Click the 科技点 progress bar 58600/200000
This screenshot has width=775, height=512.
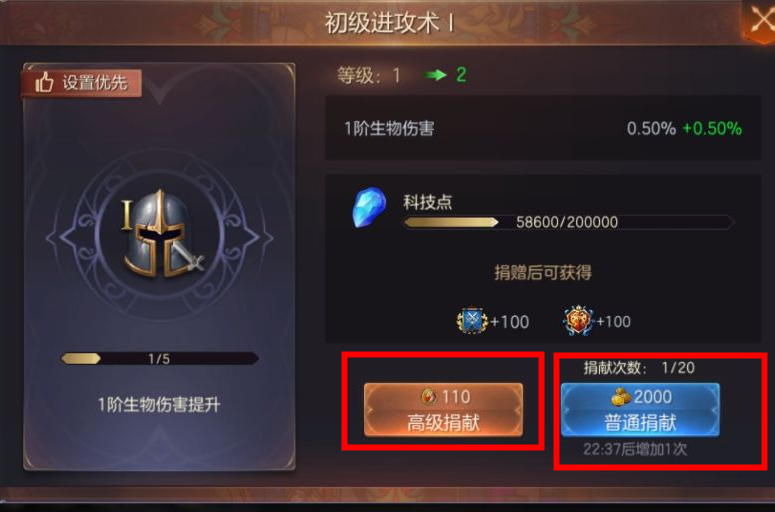(x=568, y=222)
